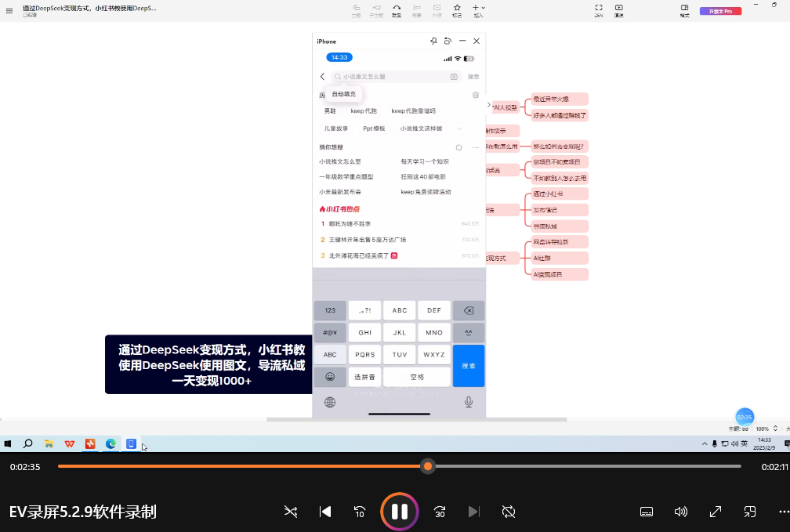Open the 插入 plus dropdown in the toolbar
790x532 pixels.
tap(479, 11)
